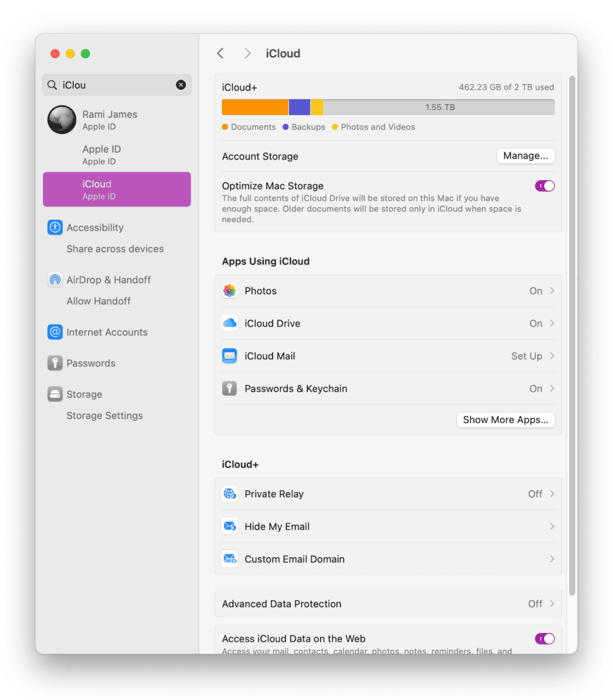The image size is (613, 700).
Task: Click Rami James profile avatar
Action: [x=61, y=120]
